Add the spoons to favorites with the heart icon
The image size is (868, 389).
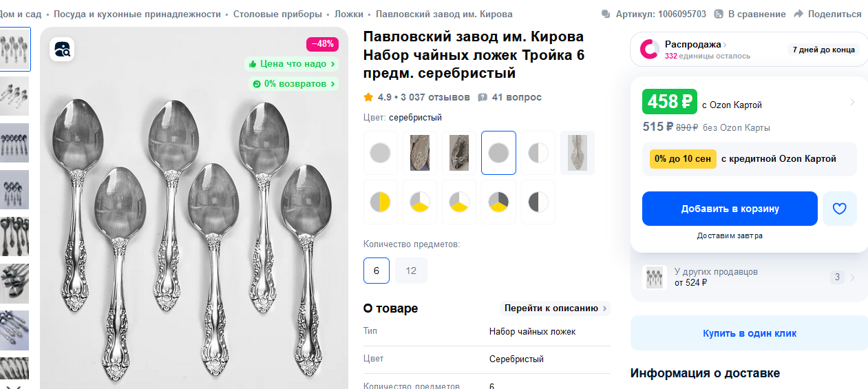click(839, 209)
